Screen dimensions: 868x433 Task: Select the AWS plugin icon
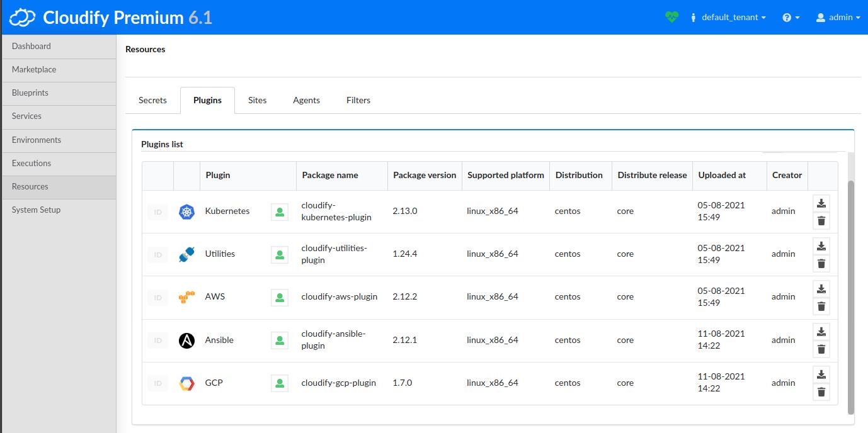pos(186,296)
